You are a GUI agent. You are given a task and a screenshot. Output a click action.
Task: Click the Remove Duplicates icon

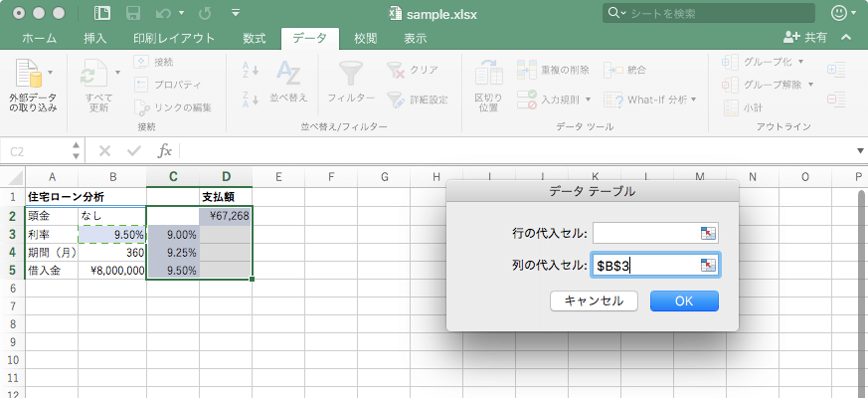click(525, 70)
